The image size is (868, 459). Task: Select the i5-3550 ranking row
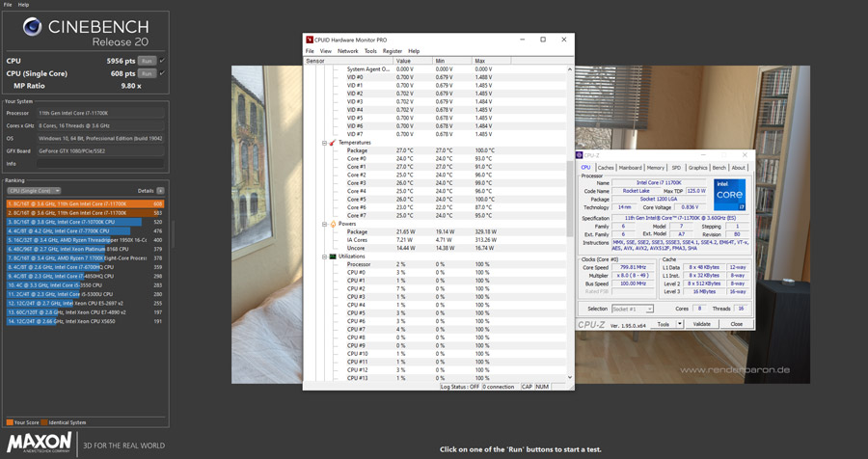tap(85, 285)
